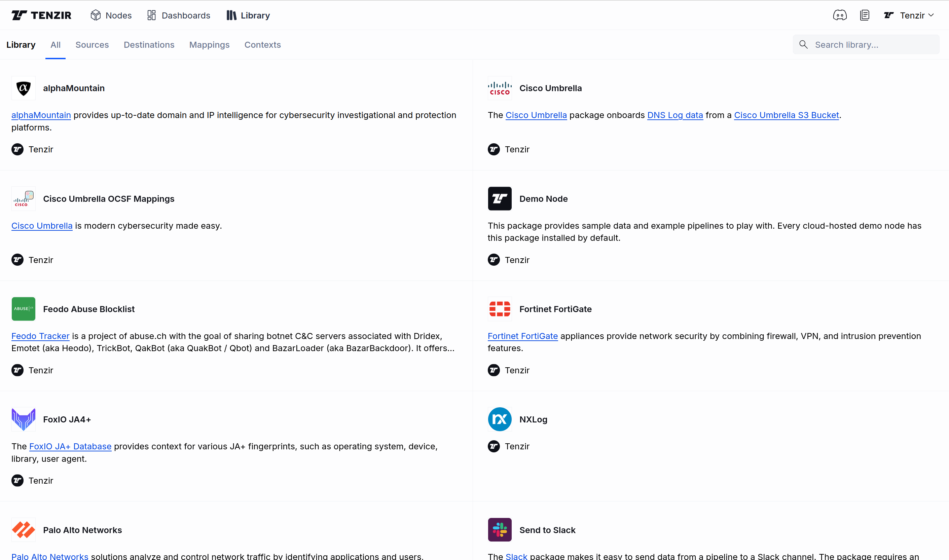Screen dimensions: 949x560
Task: Open the Dashboards page
Action: (x=179, y=15)
